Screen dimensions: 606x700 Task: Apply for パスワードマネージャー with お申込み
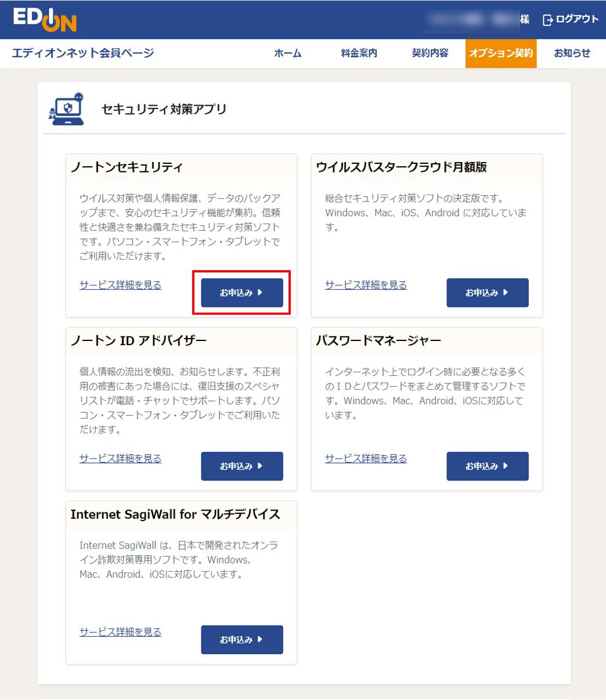(488, 466)
